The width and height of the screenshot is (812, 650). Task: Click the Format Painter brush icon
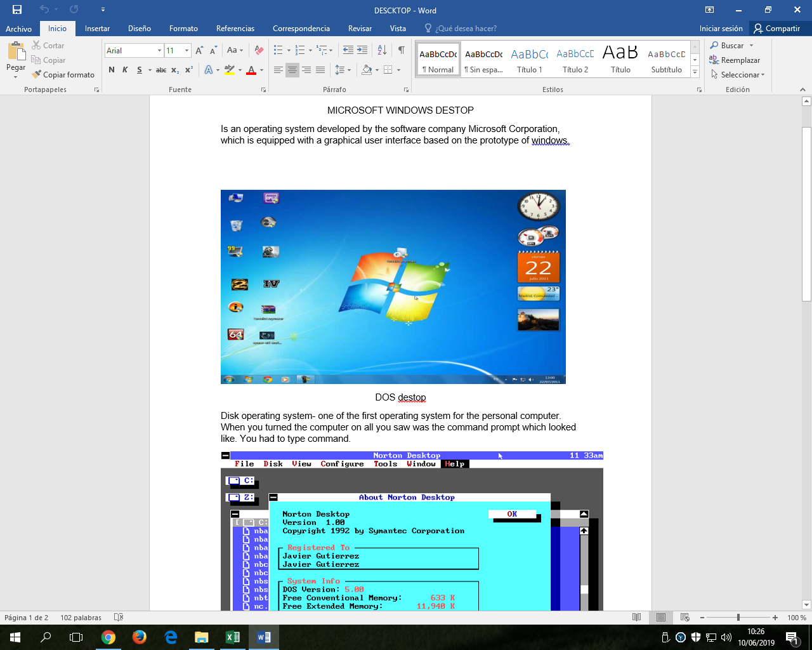tap(36, 74)
